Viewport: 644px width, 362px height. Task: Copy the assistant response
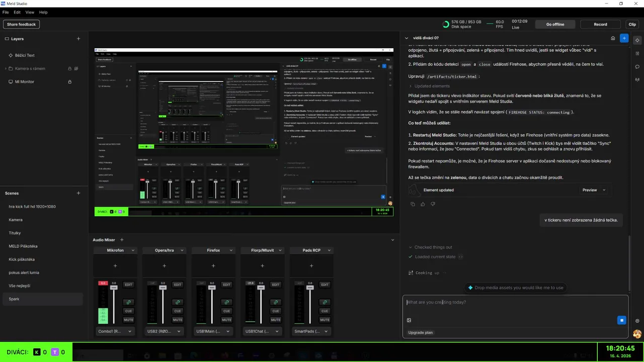[413, 204]
